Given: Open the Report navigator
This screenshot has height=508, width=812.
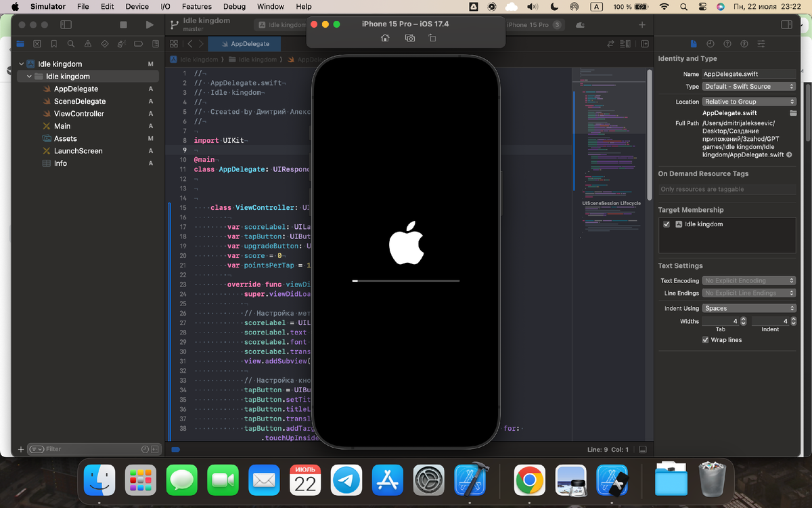Looking at the screenshot, I should click(156, 44).
